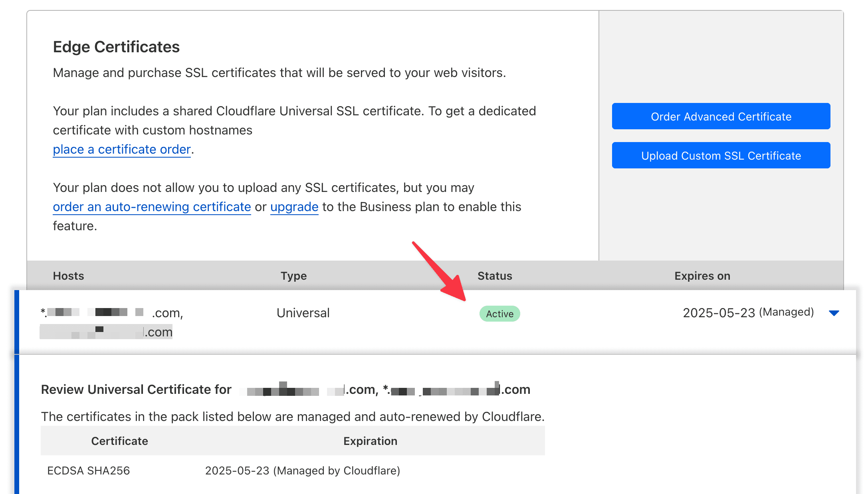This screenshot has width=868, height=494.
Task: Click the '2025-05-23 (Managed)' expiry value
Action: coord(748,312)
